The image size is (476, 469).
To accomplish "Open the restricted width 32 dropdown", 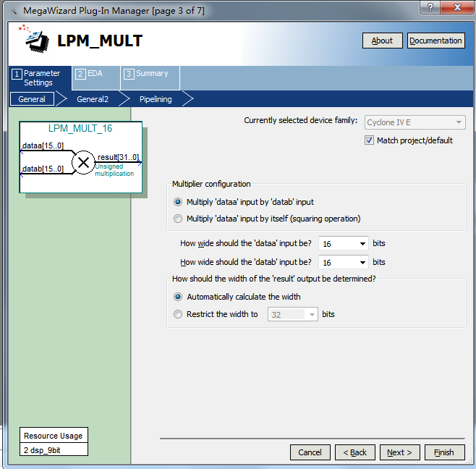I will tap(293, 314).
